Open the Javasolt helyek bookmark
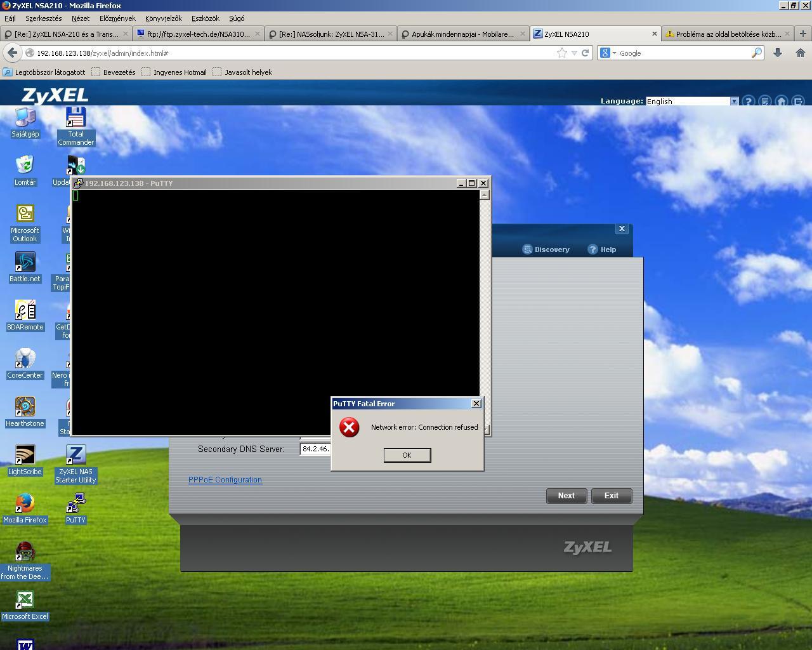Viewport: 812px width, 650px height. coord(242,72)
